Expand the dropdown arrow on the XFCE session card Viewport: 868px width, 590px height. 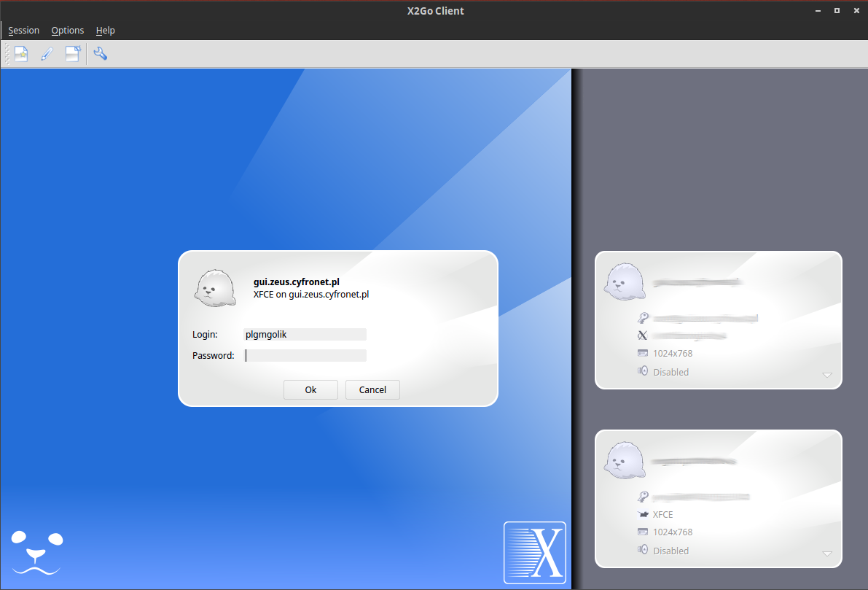(827, 554)
